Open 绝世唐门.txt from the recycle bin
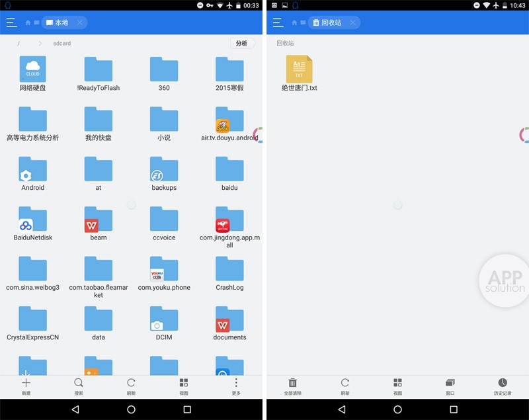 (298, 69)
